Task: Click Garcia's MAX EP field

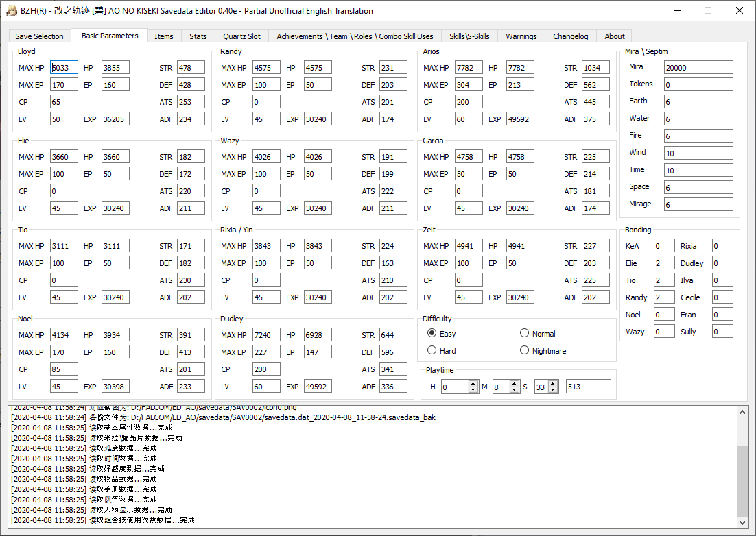Action: point(469,174)
